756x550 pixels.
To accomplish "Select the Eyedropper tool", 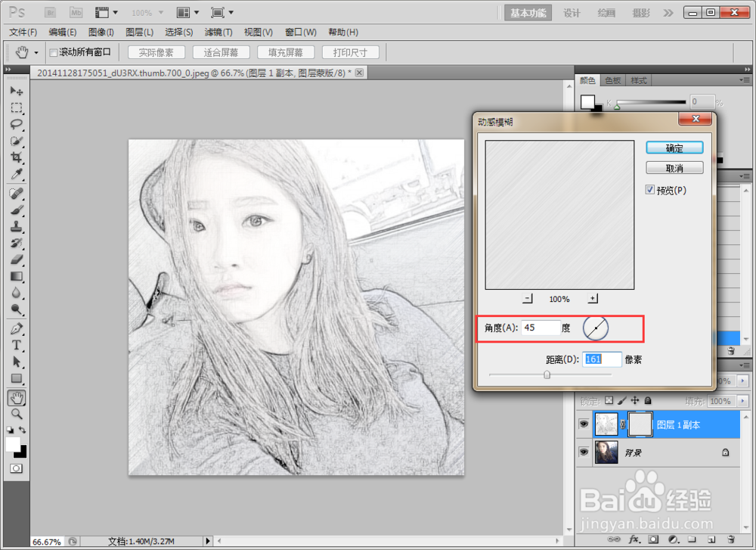I will tap(17, 174).
